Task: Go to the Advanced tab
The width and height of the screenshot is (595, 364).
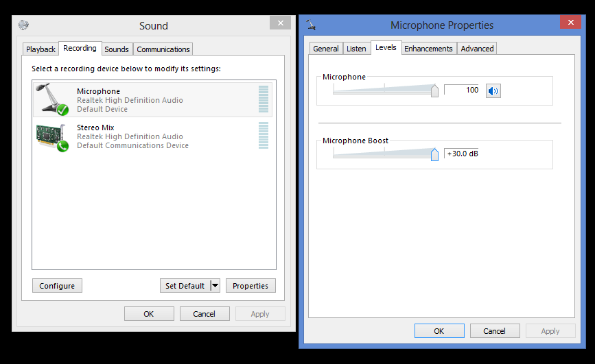Action: (477, 49)
